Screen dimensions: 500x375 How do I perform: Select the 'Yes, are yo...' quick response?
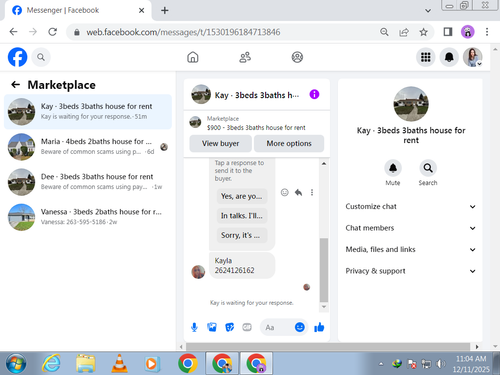tap(242, 196)
